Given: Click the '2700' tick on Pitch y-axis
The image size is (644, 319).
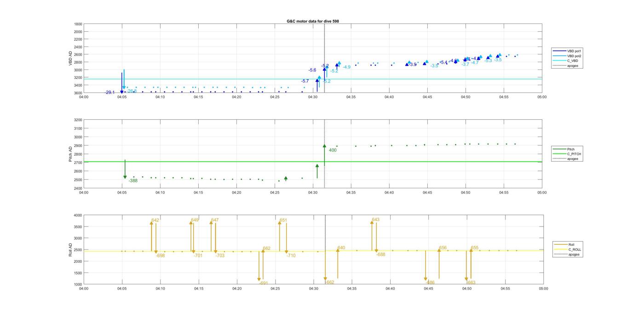Looking at the screenshot, I should pos(78,162).
